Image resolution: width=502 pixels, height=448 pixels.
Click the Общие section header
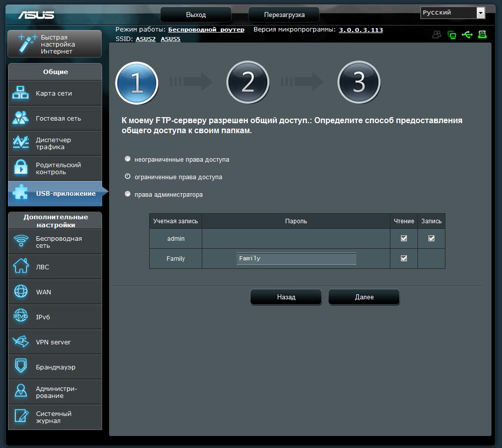pyautogui.click(x=55, y=72)
